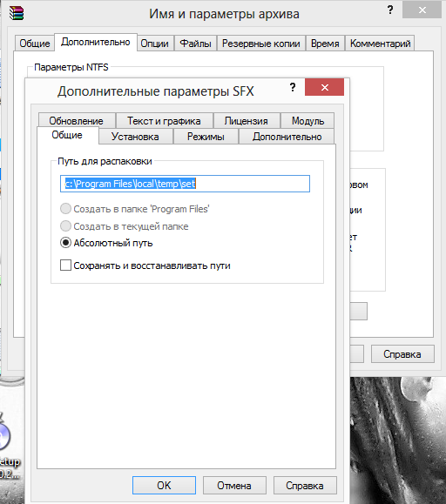Viewport: 446px width, 504px height.
Task: Click the extraction path input field
Action: (185, 184)
